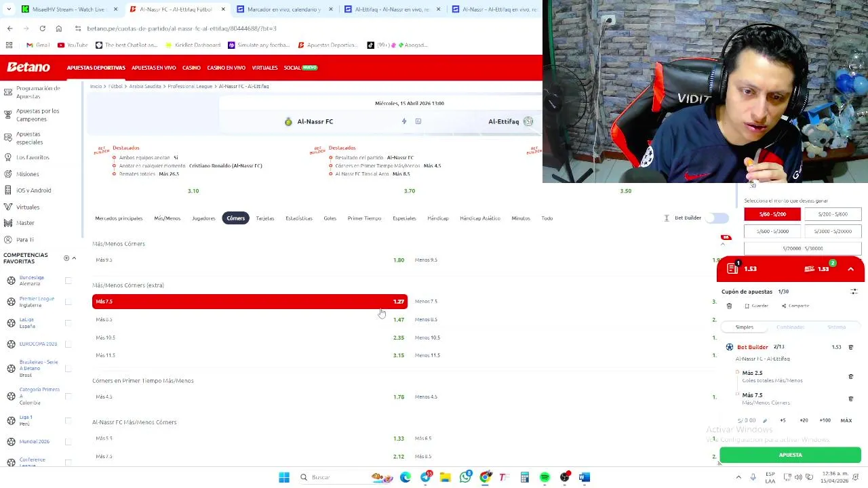Edit stake with pencil icon
The height and width of the screenshot is (488, 868).
click(x=765, y=420)
